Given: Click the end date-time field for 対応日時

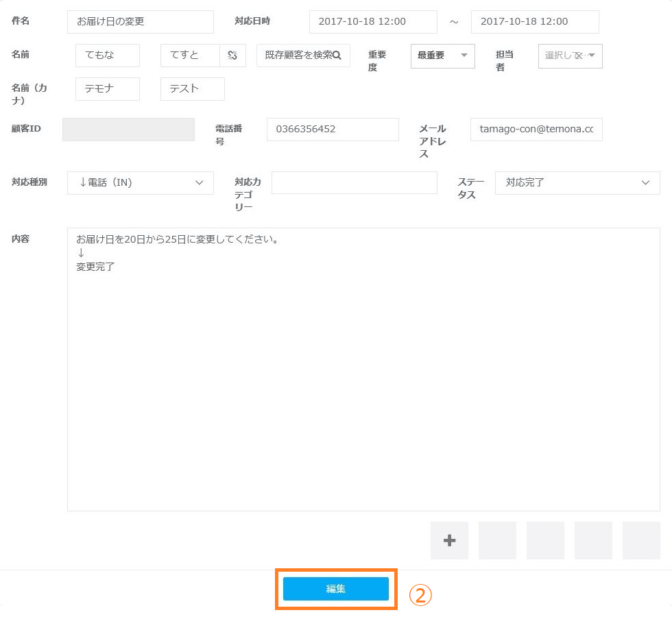Looking at the screenshot, I should tap(534, 22).
